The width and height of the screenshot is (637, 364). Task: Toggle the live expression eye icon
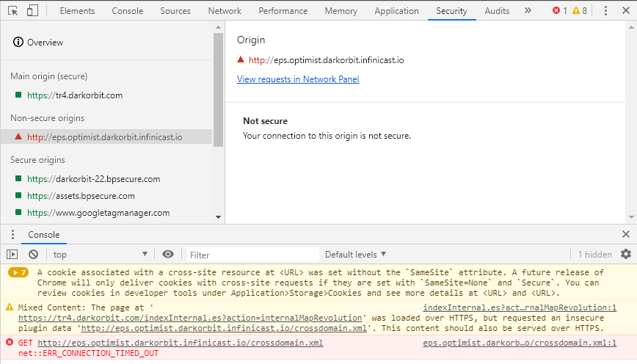click(168, 255)
